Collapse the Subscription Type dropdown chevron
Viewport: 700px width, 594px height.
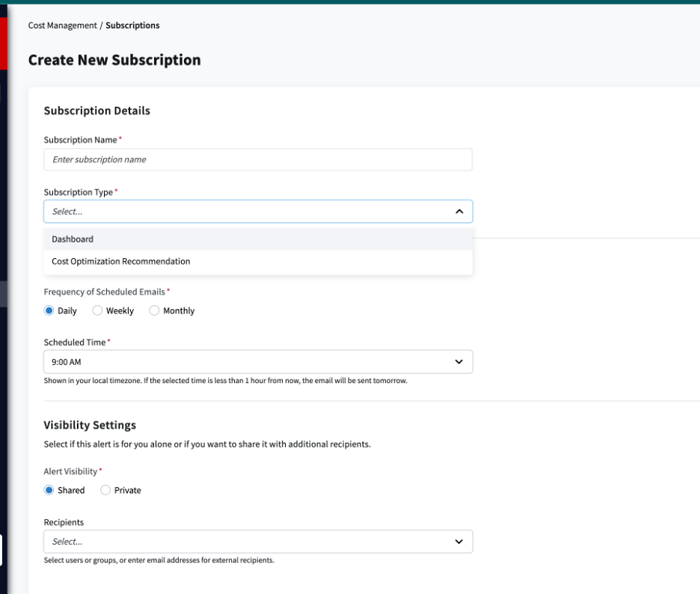(459, 211)
